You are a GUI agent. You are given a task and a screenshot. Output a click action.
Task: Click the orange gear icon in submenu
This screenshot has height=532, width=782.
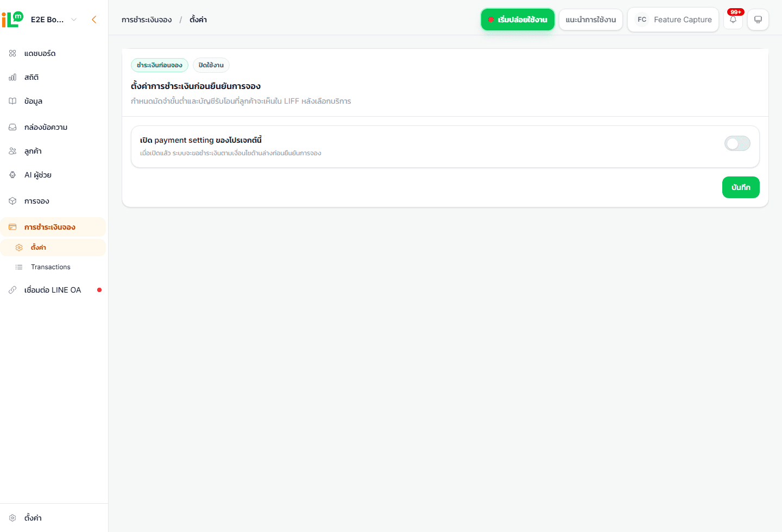(x=19, y=248)
